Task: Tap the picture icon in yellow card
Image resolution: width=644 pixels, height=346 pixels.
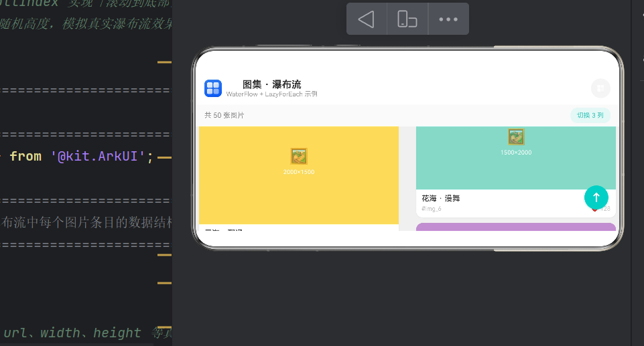Action: 299,156
